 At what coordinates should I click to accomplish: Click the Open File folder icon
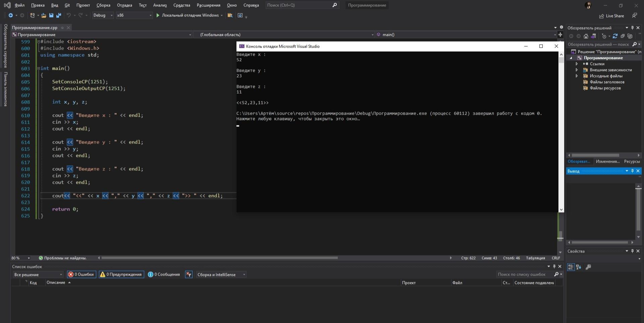point(44,15)
